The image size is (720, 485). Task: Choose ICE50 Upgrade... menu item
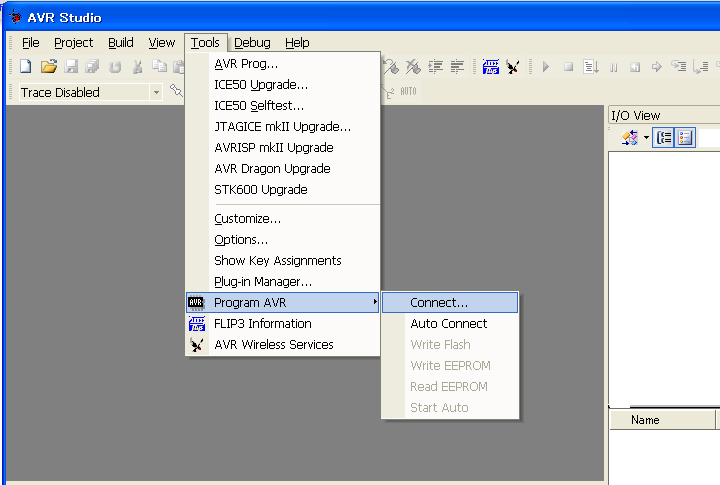tap(283, 85)
